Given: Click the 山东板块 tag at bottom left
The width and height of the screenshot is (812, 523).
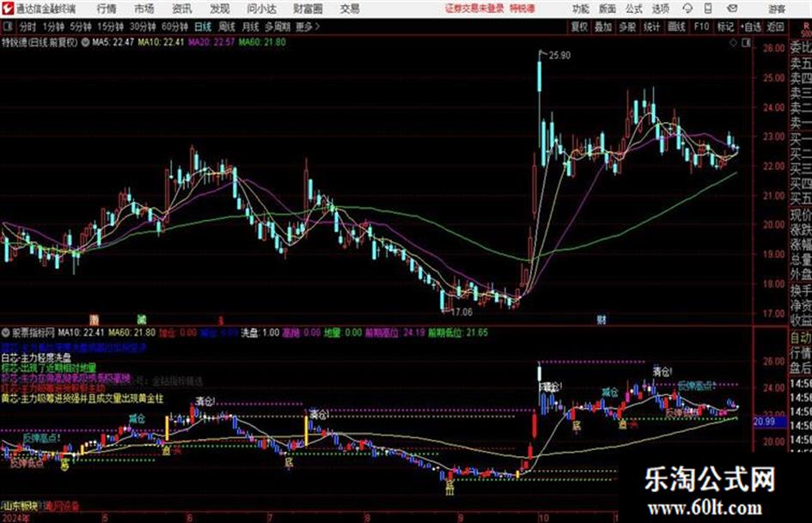Looking at the screenshot, I should tap(21, 505).
